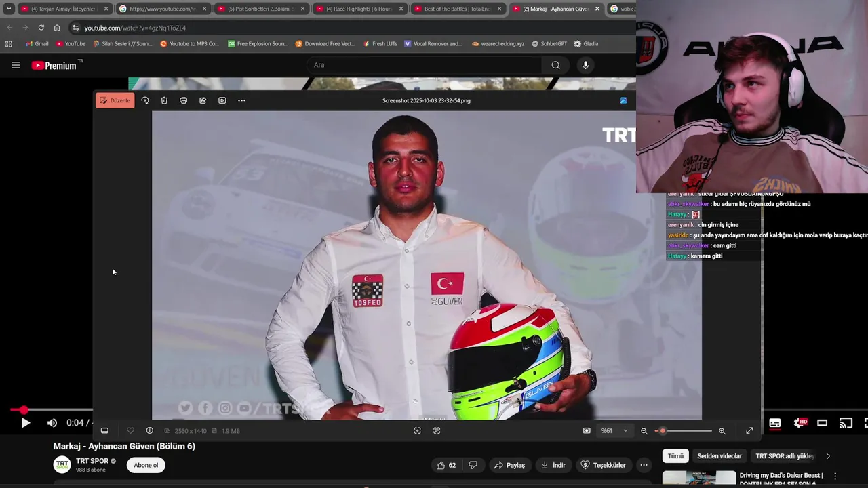
Task: Click the icon left of the %61 zoom box
Action: 587,430
